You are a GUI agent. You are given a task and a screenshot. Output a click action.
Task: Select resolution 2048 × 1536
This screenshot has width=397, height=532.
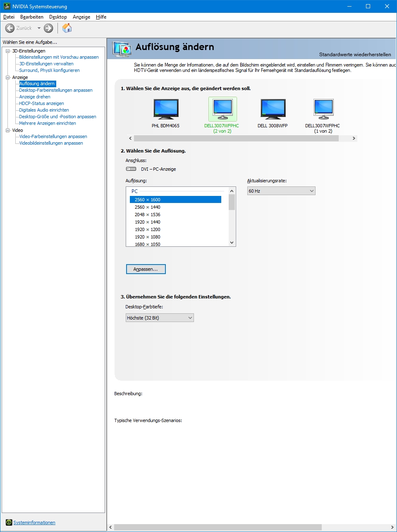click(x=175, y=215)
